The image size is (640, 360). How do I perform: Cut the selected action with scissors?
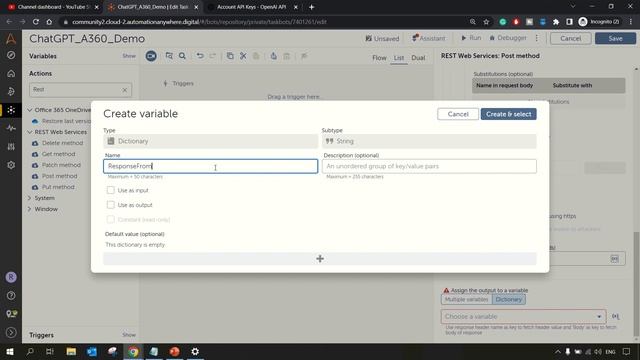(x=243, y=56)
